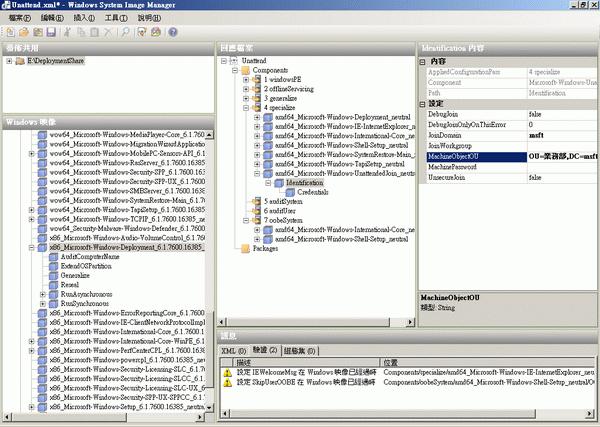Click the Paste toolbar icon

tap(94, 33)
